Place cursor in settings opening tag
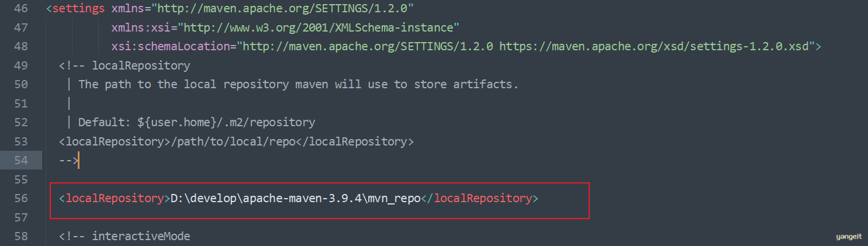The height and width of the screenshot is (246, 868). point(76,9)
